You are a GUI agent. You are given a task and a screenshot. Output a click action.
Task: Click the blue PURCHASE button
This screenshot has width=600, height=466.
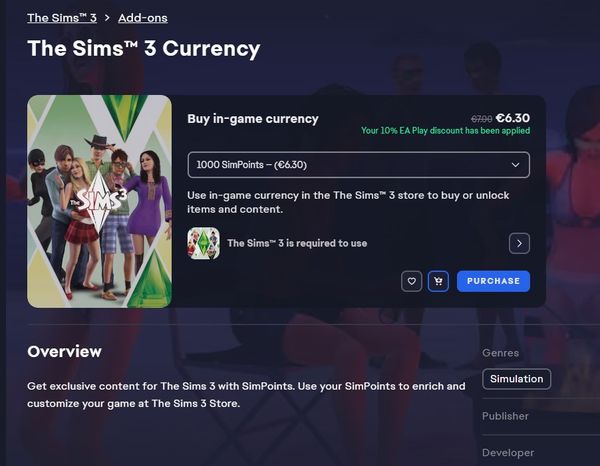[x=493, y=281]
